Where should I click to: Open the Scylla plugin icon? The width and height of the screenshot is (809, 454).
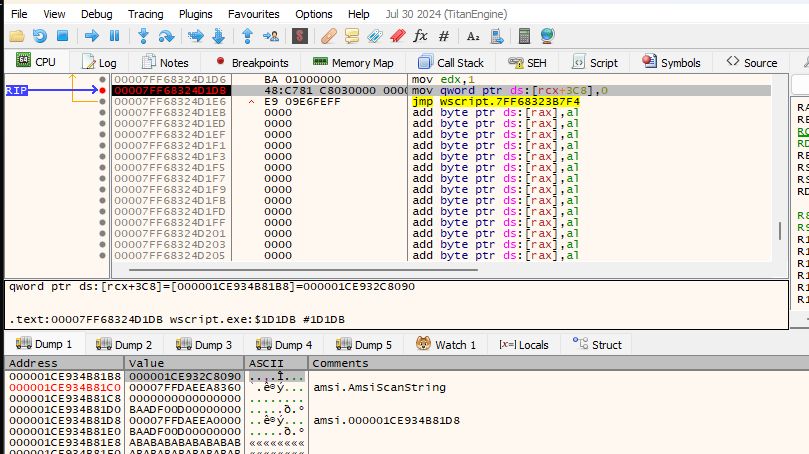tap(300, 36)
